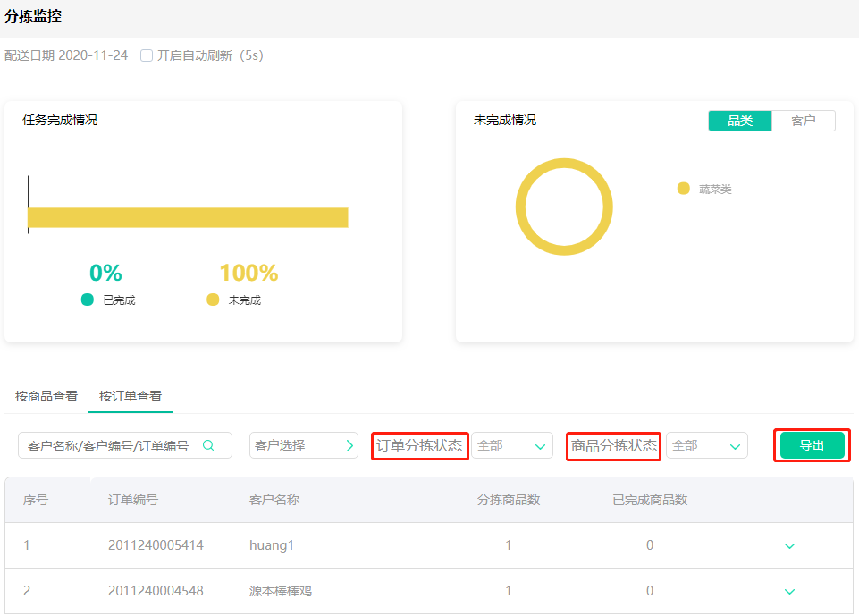
Task: Click the arrow icon in 客户选择 field
Action: [x=349, y=445]
